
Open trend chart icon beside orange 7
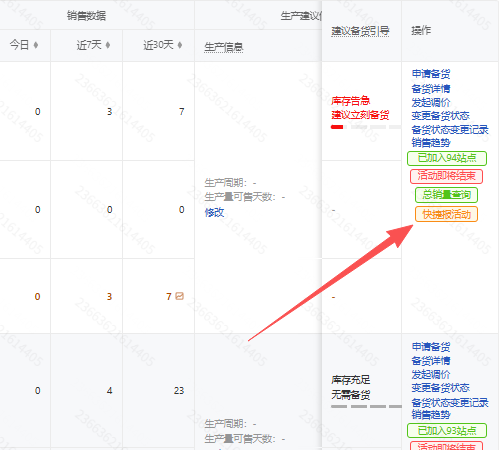[x=179, y=296]
